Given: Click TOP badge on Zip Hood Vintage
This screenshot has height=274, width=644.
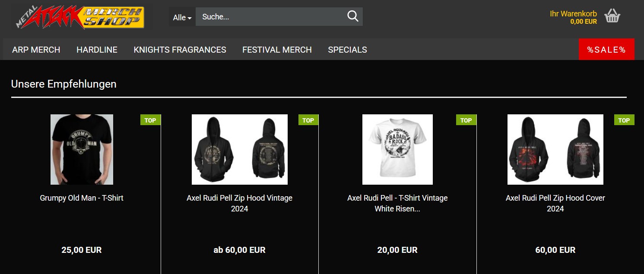Looking at the screenshot, I should (308, 120).
